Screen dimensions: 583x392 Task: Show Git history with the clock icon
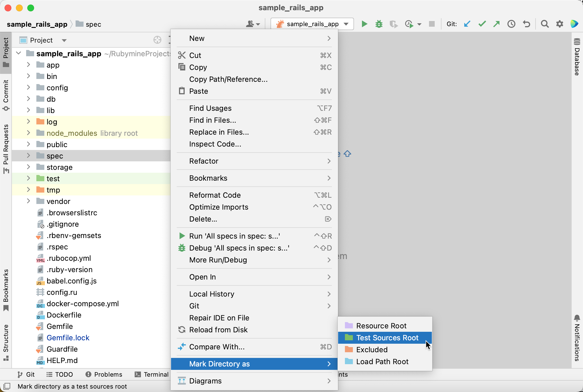pyautogui.click(x=512, y=24)
